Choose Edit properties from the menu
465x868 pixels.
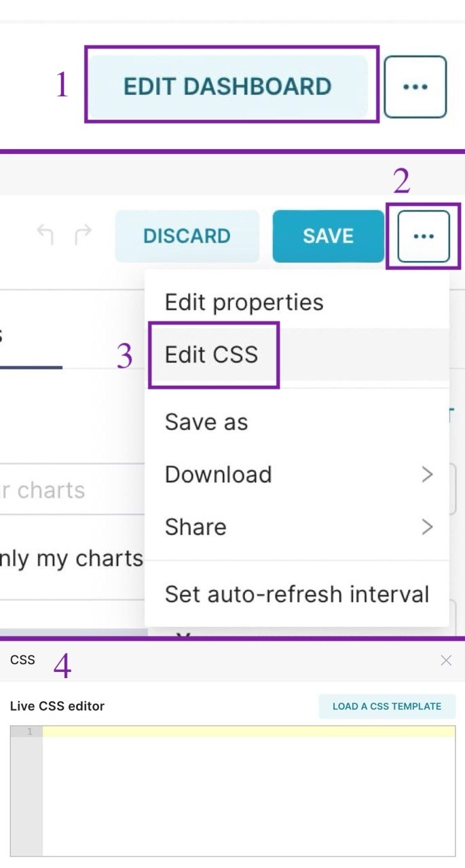tap(244, 302)
